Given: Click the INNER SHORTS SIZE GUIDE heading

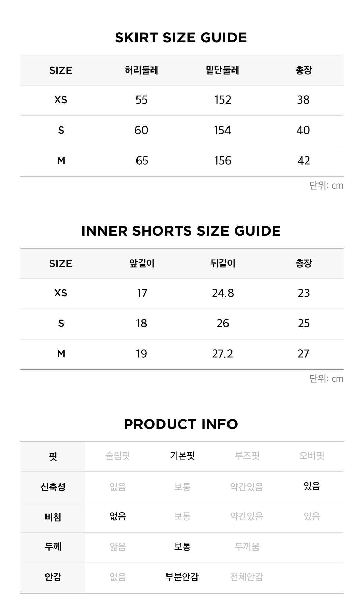Looking at the screenshot, I should [181, 231].
